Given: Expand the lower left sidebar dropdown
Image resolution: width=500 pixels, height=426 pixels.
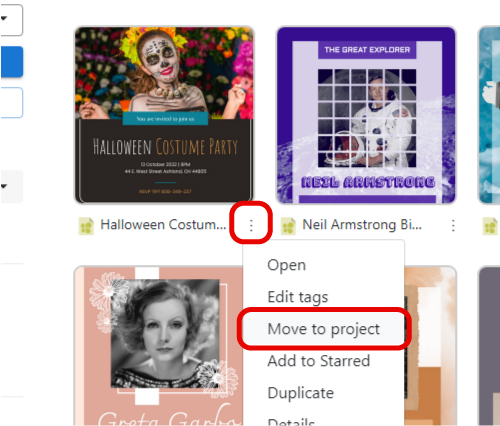Looking at the screenshot, I should [4, 186].
